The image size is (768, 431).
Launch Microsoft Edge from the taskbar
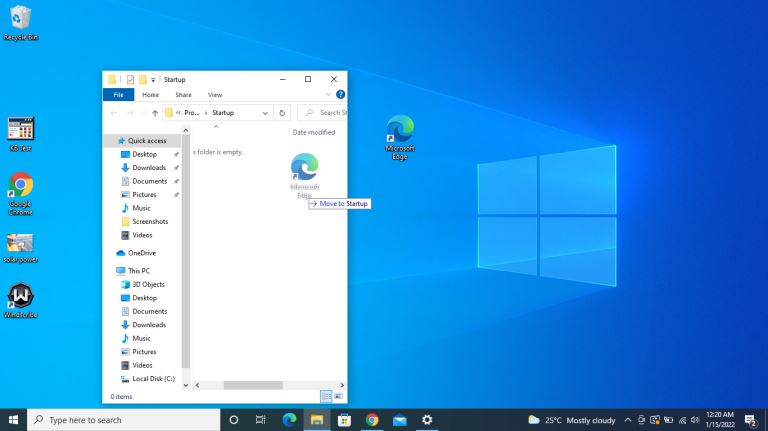289,420
